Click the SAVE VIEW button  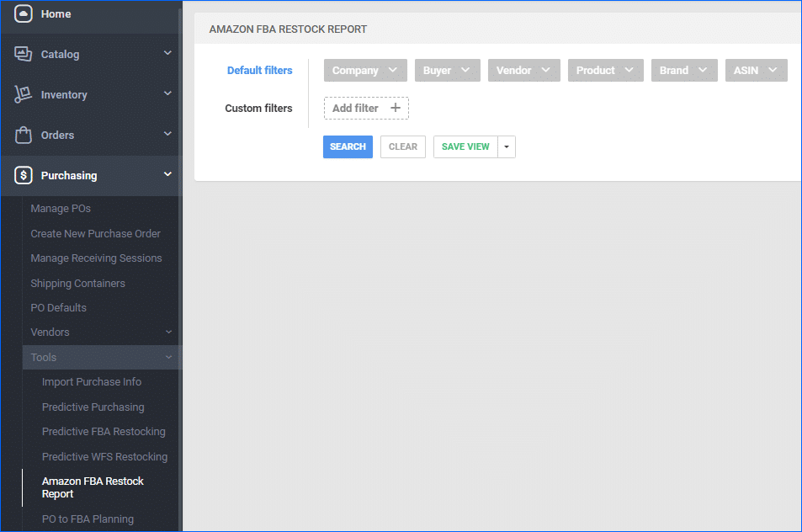tap(465, 146)
